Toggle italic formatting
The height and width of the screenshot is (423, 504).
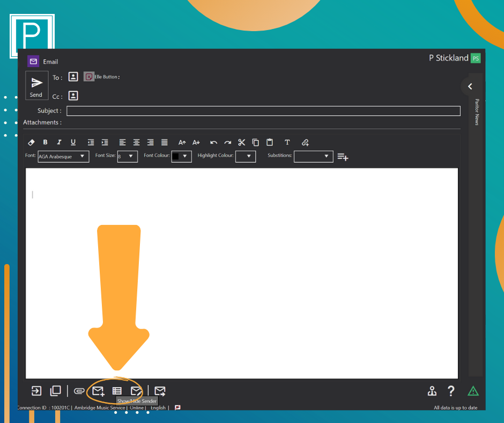click(59, 142)
